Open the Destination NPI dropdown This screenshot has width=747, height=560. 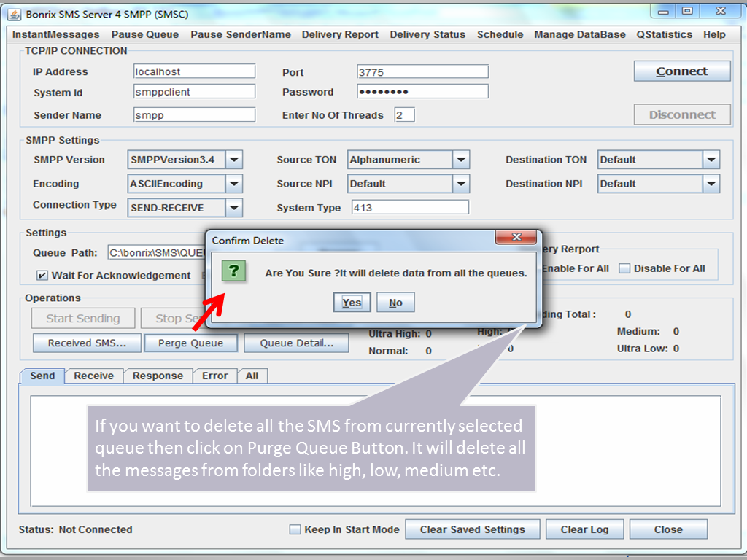point(711,183)
